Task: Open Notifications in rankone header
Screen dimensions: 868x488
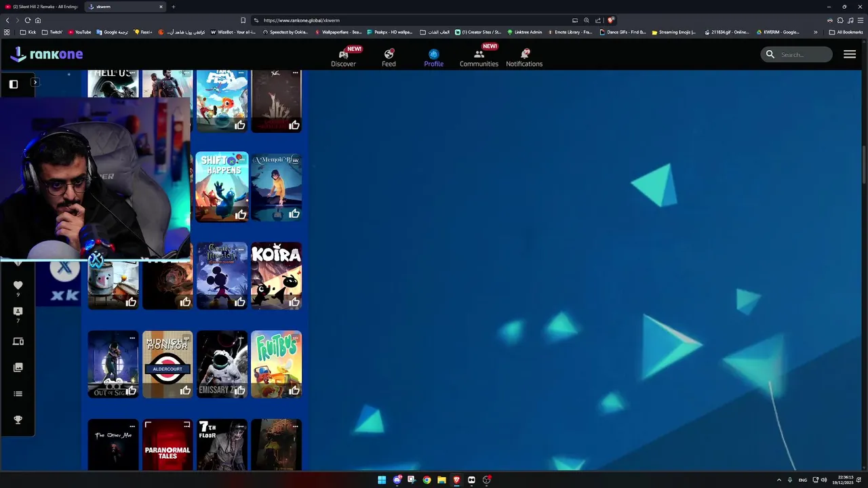Action: click(x=524, y=58)
